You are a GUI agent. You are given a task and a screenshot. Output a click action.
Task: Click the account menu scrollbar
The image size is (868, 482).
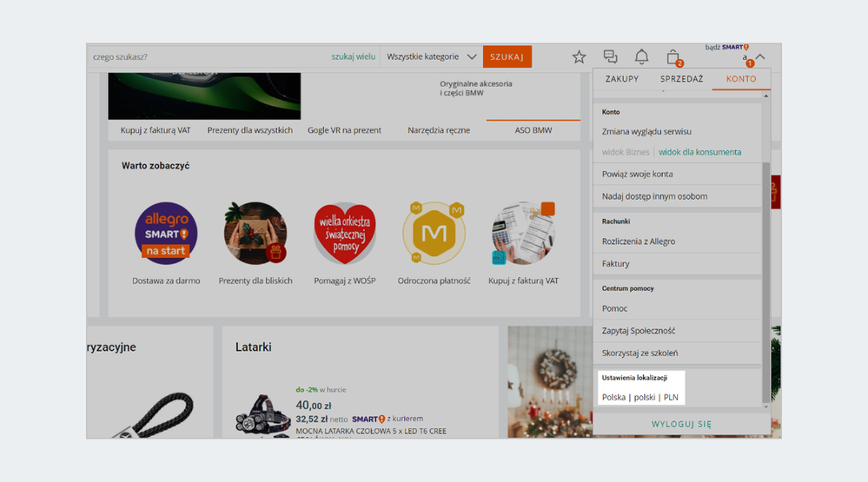coord(765,278)
